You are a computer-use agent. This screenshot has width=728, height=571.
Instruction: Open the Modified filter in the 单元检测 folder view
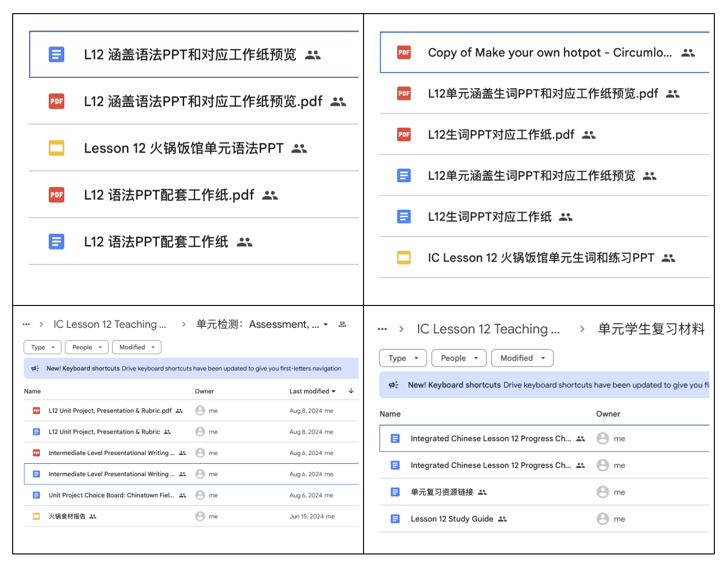[136, 347]
